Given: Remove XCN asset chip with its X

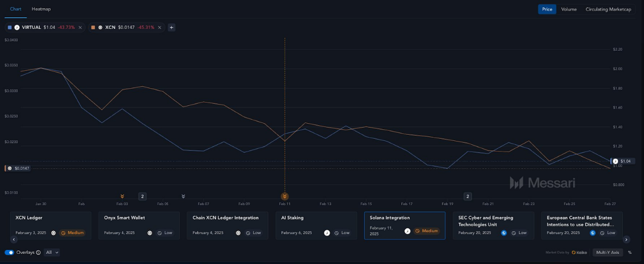Looking at the screenshot, I should [160, 27].
